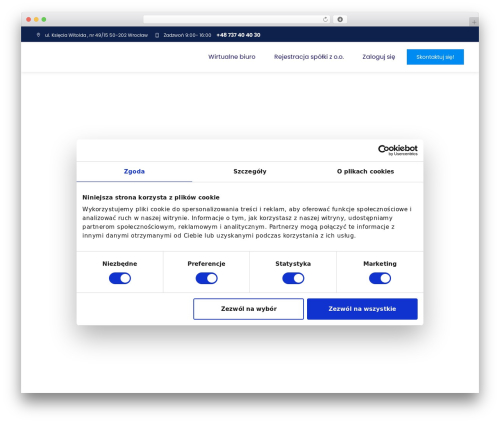
Task: Turn off the Statystyka cookies switch
Action: click(x=293, y=278)
